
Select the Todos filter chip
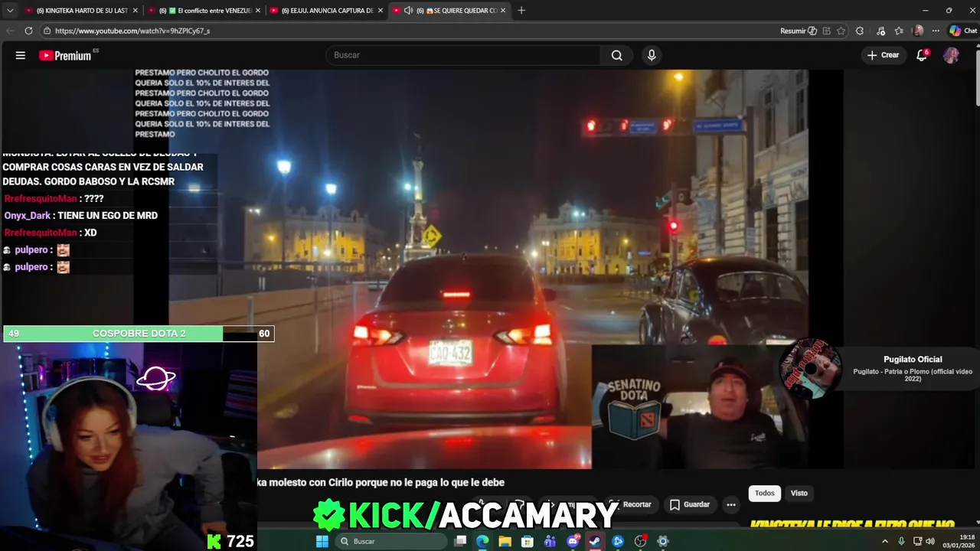[x=765, y=493]
